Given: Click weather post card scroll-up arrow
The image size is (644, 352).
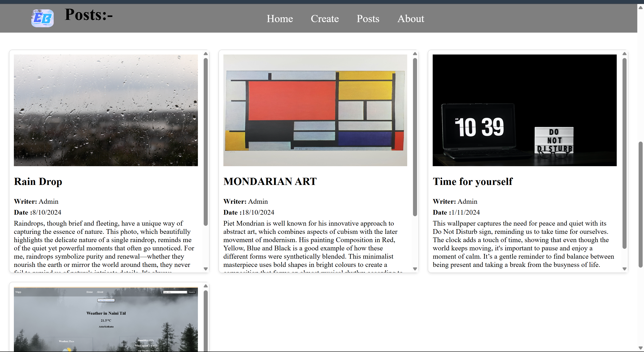Looking at the screenshot, I should click(x=205, y=286).
